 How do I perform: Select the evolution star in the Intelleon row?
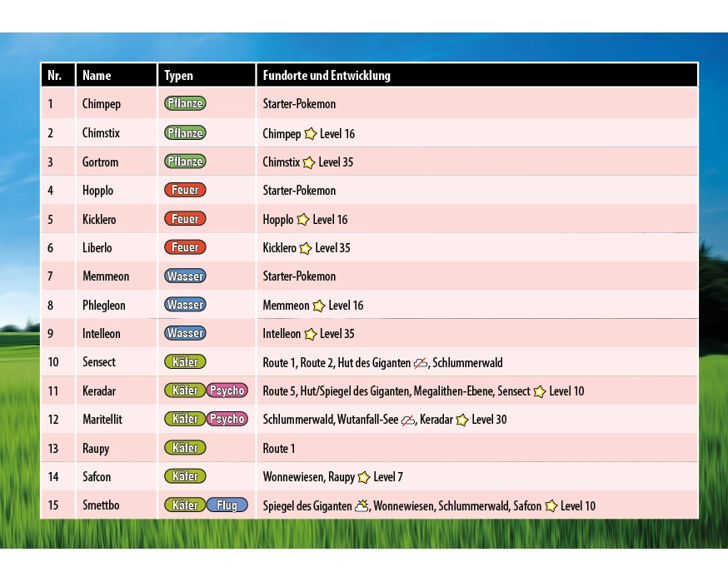pos(310,334)
